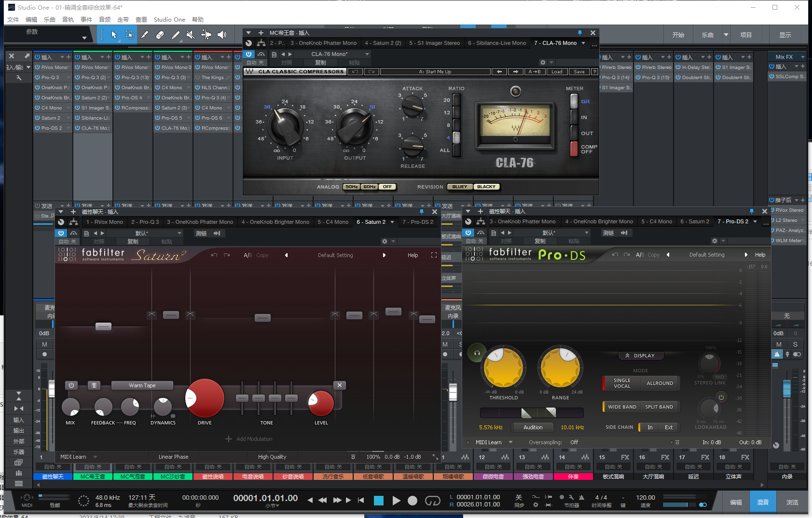Toggle Pro-DS audition headphone icon
This screenshot has width=812, height=518.
(477, 353)
